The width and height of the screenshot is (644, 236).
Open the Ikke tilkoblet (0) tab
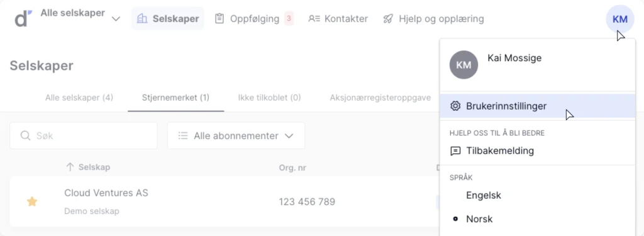pos(269,98)
